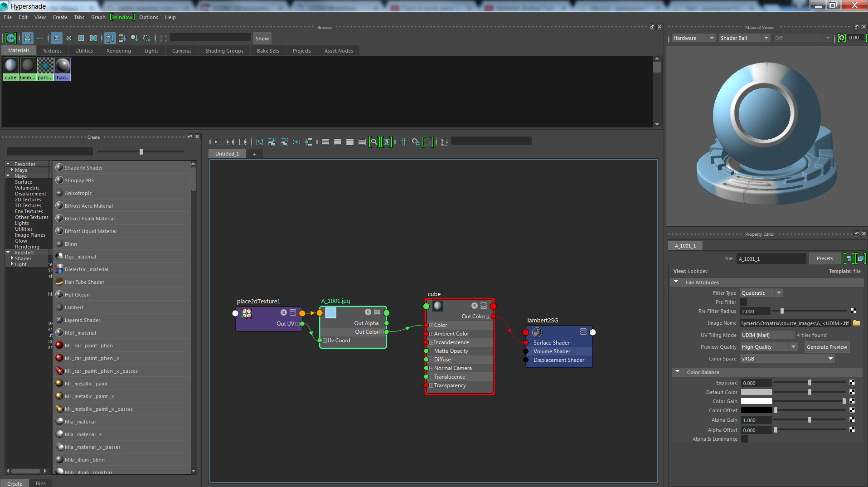Click the sort by name A-Z icon
The height and width of the screenshot is (487, 868).
110,39
